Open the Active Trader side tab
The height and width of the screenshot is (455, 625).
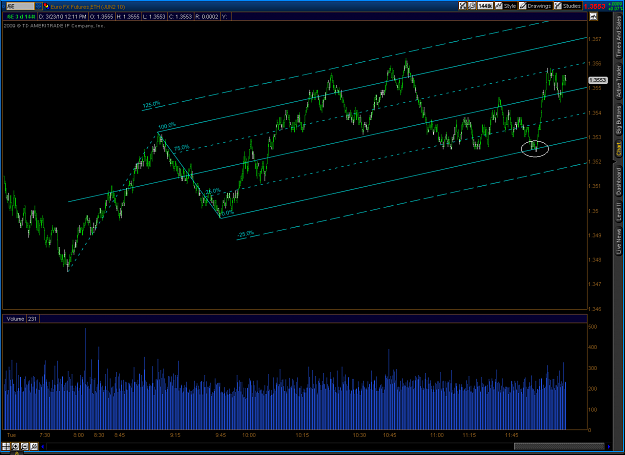pyautogui.click(x=619, y=83)
